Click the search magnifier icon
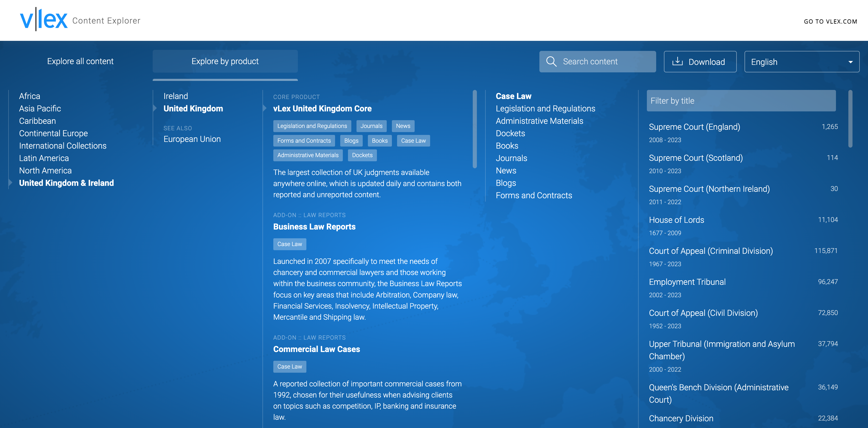The image size is (868, 428). [x=551, y=61]
